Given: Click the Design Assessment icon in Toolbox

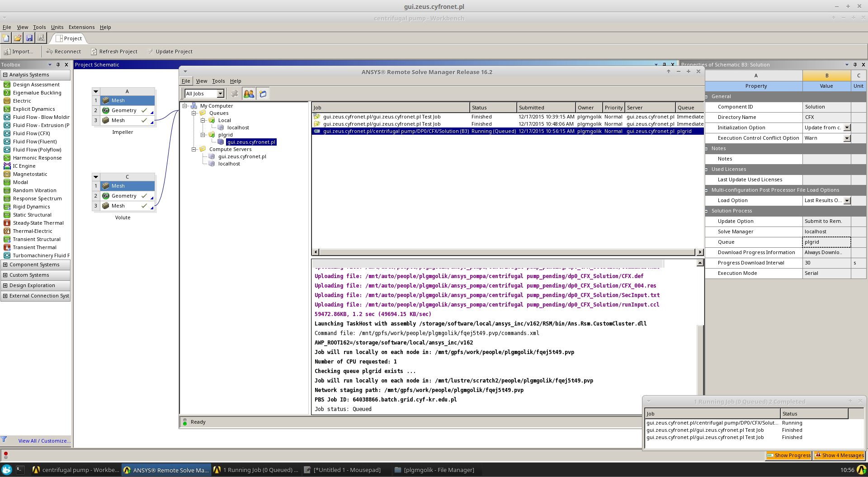Looking at the screenshot, I should pos(7,85).
